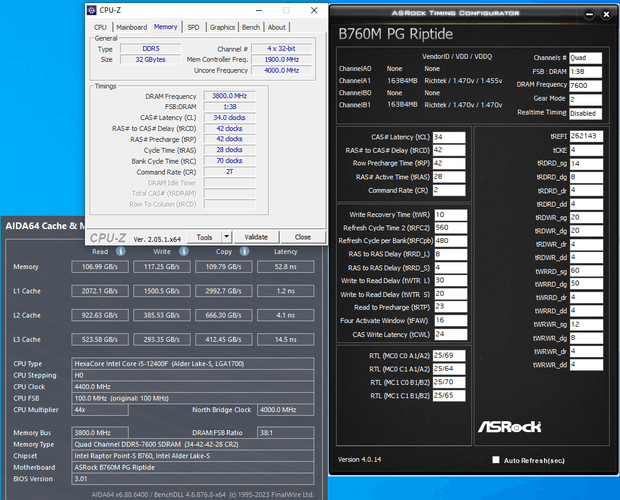Image resolution: width=620 pixels, height=500 pixels.
Task: Click the Memory Write 117.25 GB/s result
Action: (162, 267)
